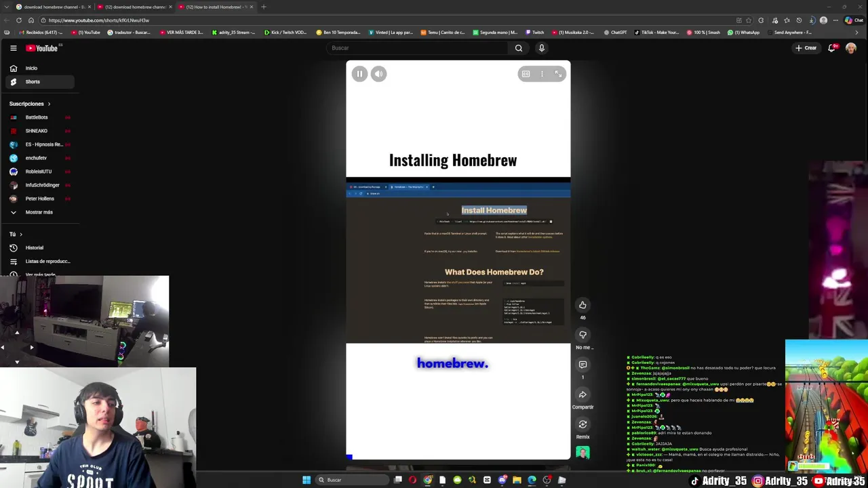Click the Crear button
868x488 pixels.
click(806, 48)
